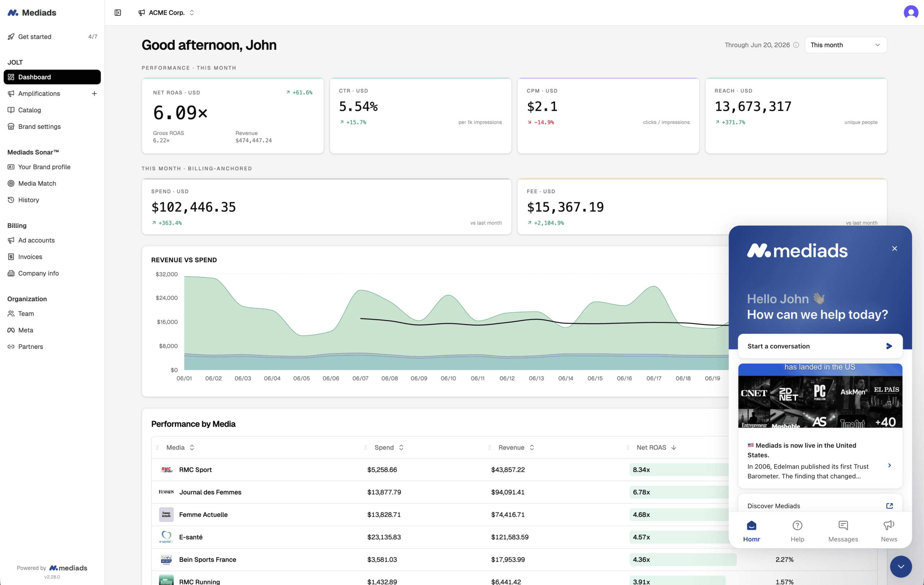
Task: Switch to chat widget Help tab
Action: pyautogui.click(x=797, y=531)
